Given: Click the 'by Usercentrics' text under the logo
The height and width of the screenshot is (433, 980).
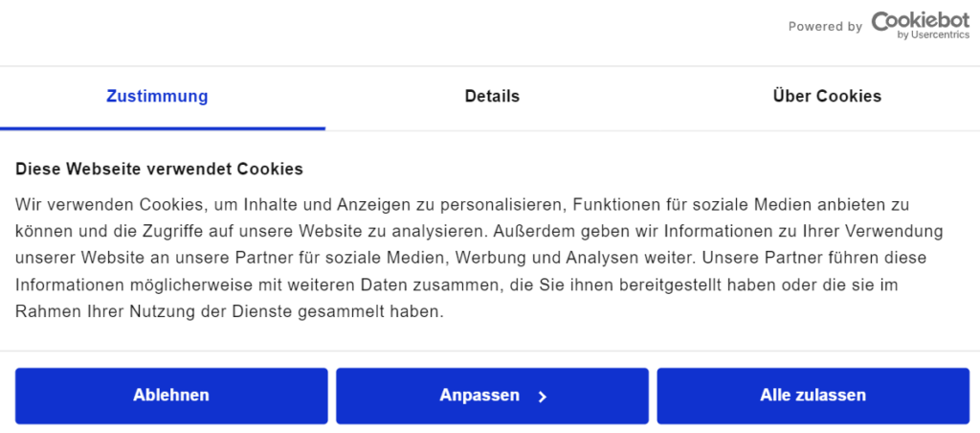Looking at the screenshot, I should pyautogui.click(x=933, y=35).
